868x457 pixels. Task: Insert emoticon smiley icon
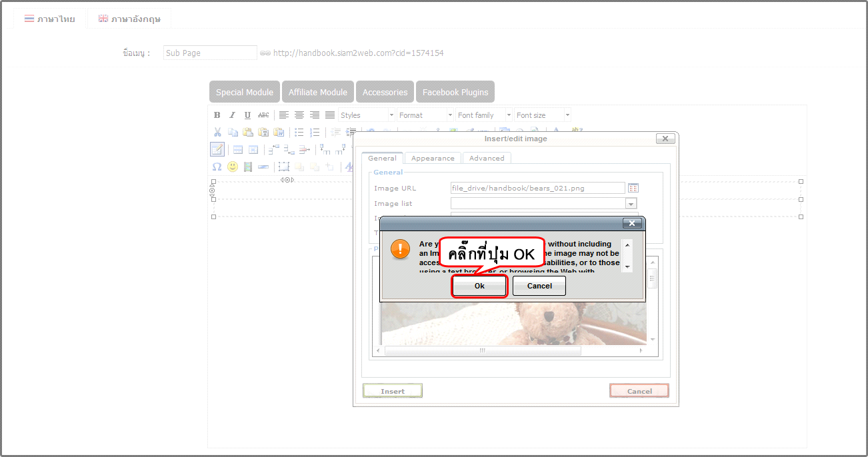(x=233, y=167)
